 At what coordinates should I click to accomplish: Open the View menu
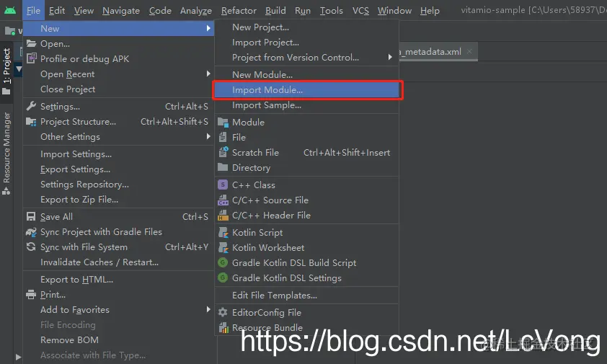(x=84, y=11)
